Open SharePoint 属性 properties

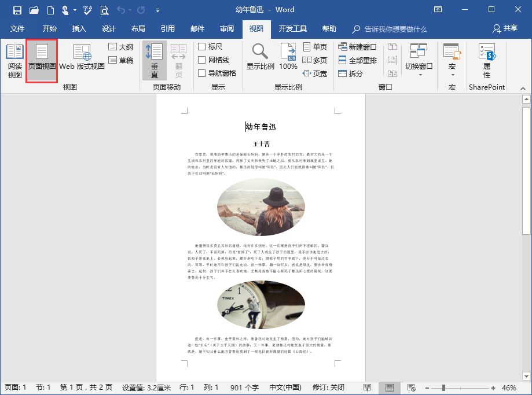click(487, 61)
